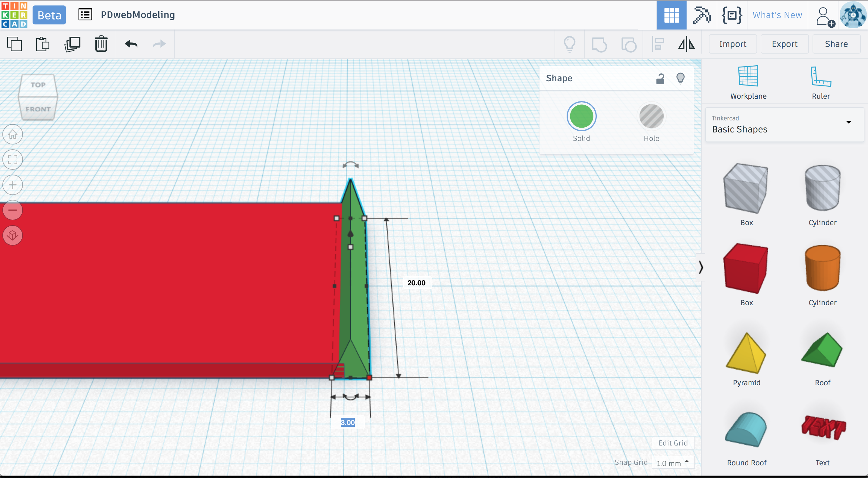Click the Duplicate shape icon
The image size is (868, 478).
[72, 44]
